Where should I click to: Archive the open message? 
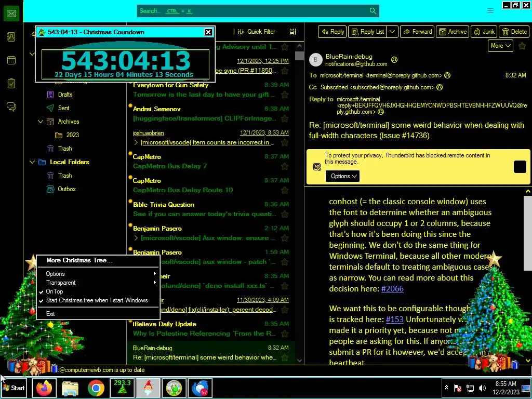[453, 32]
